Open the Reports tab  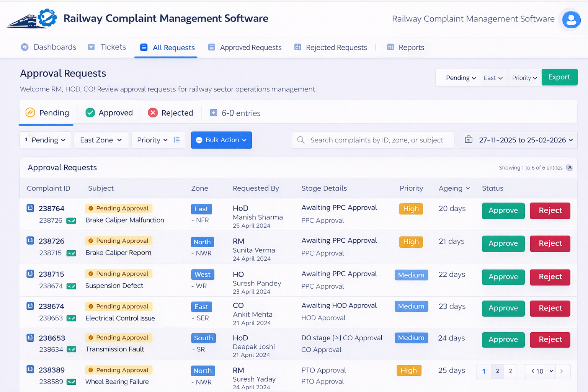coord(406,47)
